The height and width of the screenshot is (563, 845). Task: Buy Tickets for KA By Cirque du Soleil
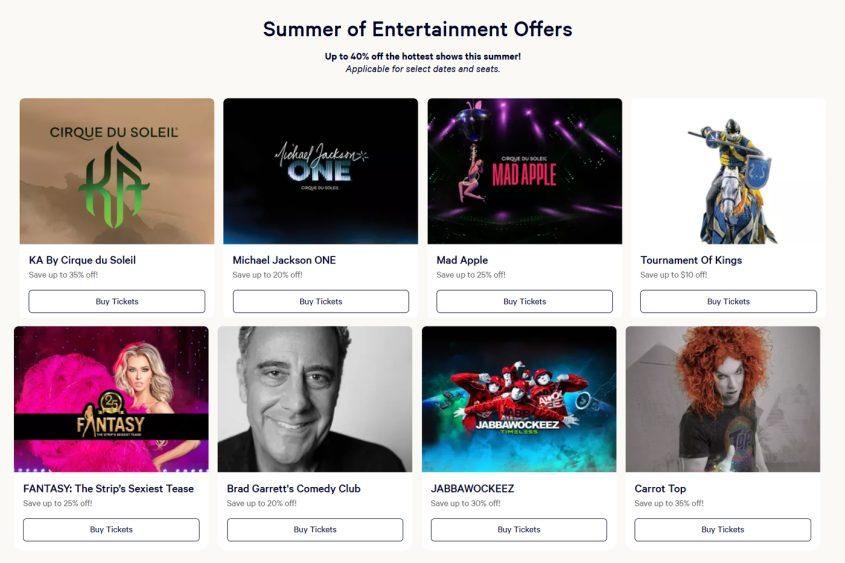pos(117,301)
